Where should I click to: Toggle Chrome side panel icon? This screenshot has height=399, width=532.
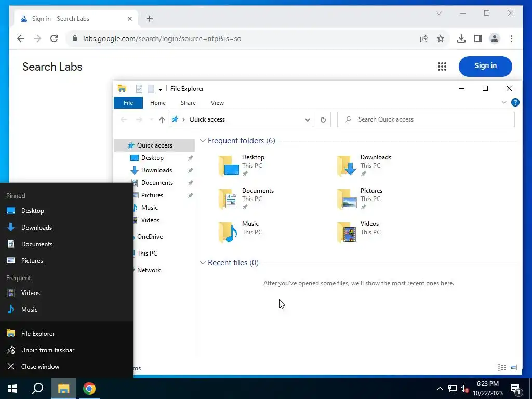pos(478,38)
